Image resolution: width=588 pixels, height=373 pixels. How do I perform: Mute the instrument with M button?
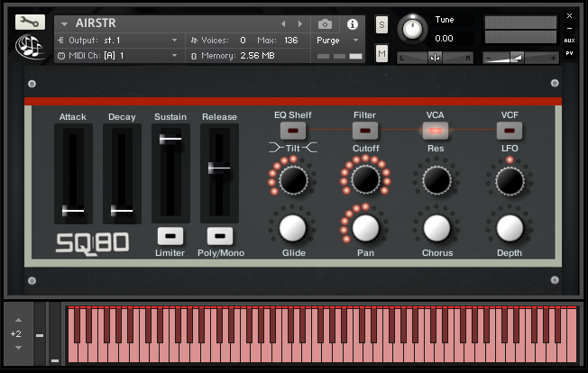(x=381, y=55)
